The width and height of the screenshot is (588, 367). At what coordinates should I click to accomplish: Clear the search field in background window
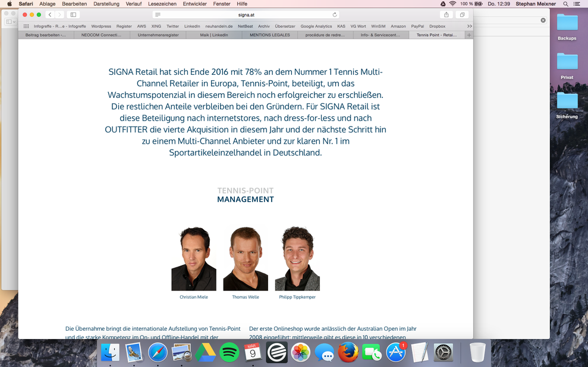point(543,20)
